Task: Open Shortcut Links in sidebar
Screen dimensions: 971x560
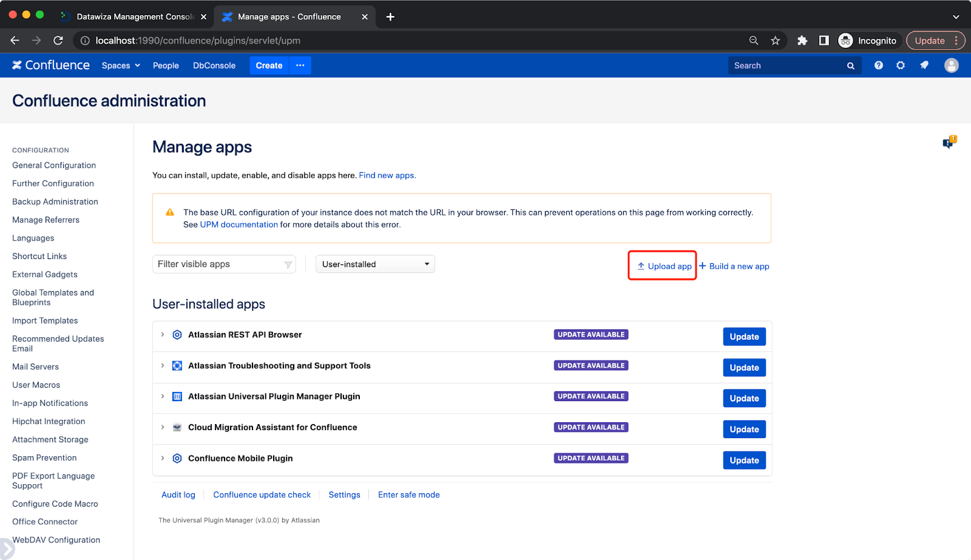Action: pos(39,257)
